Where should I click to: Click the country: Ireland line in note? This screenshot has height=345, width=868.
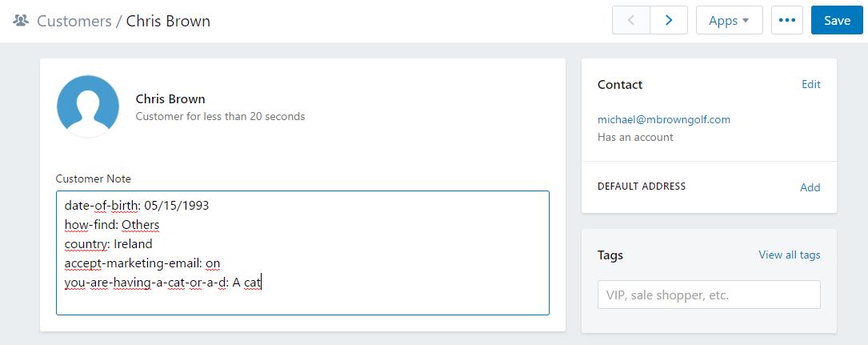click(109, 243)
